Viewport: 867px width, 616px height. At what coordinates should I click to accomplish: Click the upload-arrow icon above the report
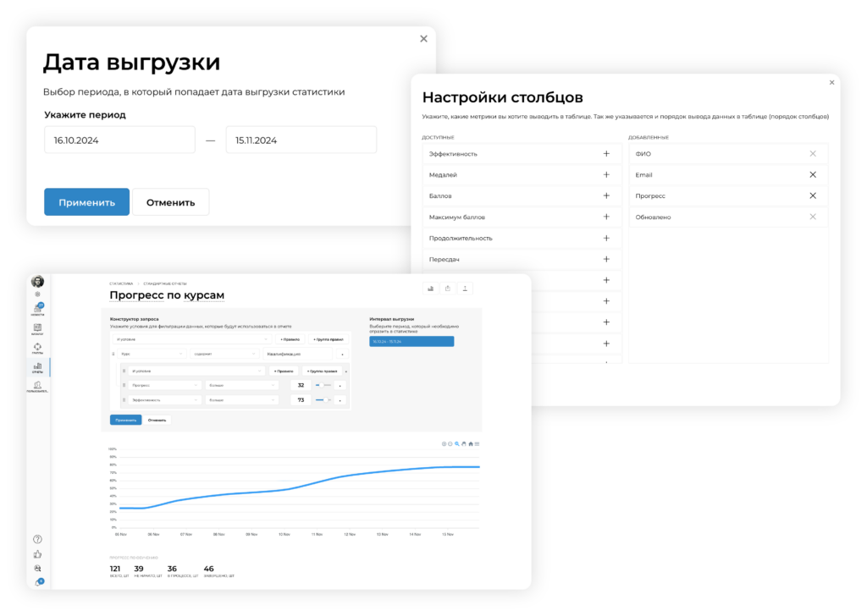(465, 289)
